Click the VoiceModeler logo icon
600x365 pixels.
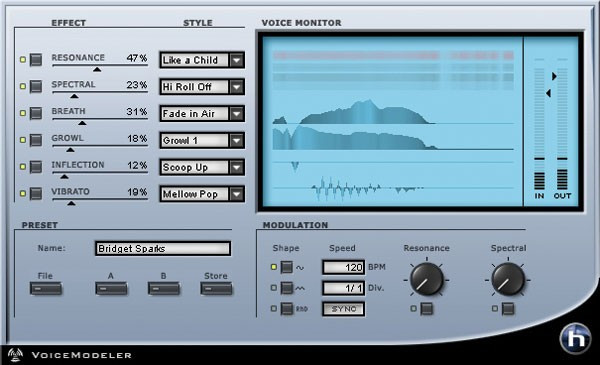coord(15,355)
